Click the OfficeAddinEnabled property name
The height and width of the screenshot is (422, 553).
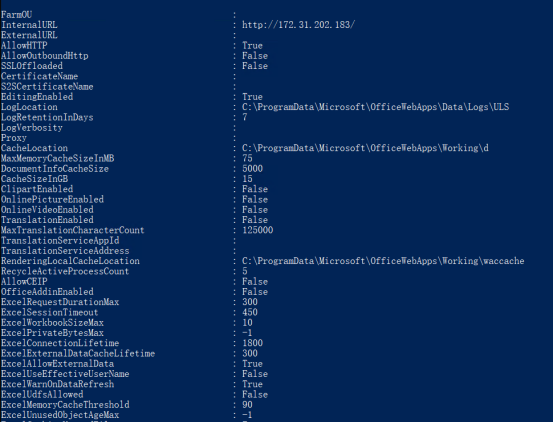(x=47, y=292)
